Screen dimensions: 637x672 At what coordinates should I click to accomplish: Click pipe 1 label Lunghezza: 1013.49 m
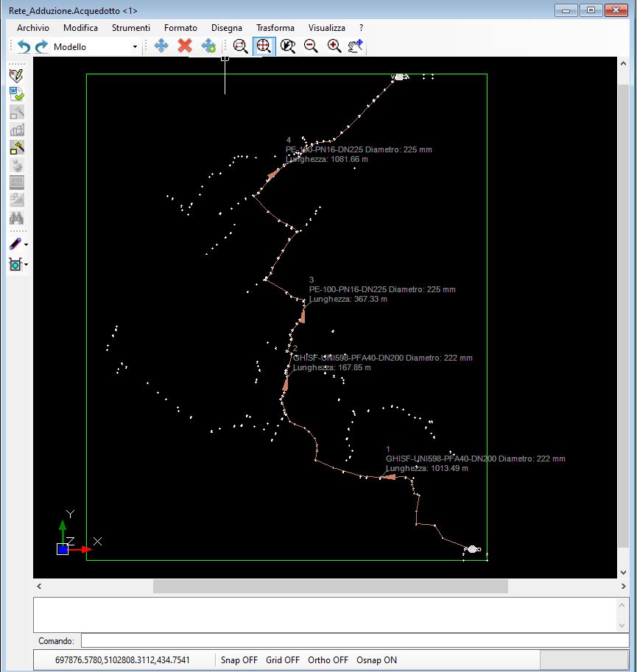click(x=427, y=468)
